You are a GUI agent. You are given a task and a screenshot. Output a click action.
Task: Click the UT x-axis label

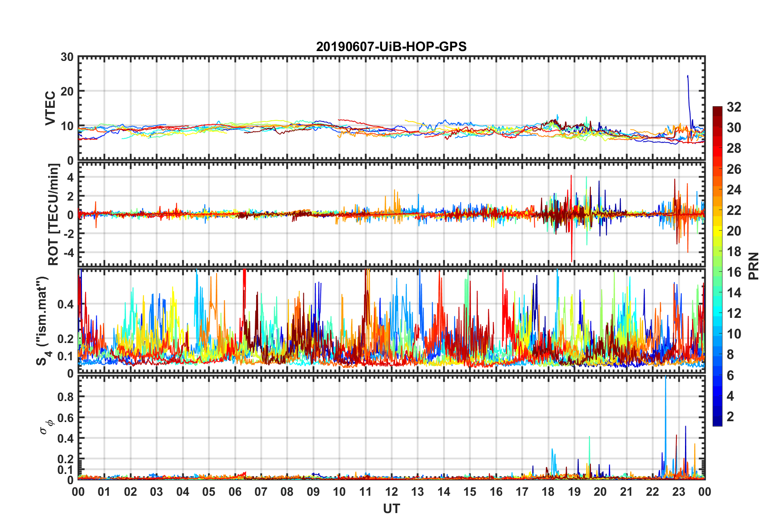[391, 509]
